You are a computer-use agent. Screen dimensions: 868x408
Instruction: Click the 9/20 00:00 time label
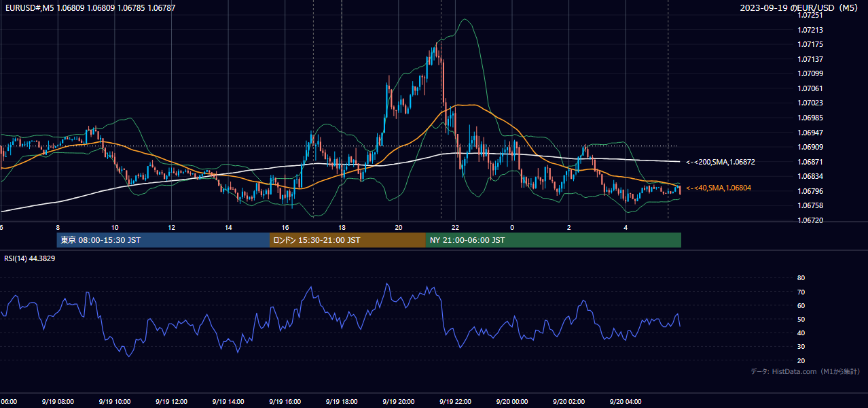(x=511, y=402)
